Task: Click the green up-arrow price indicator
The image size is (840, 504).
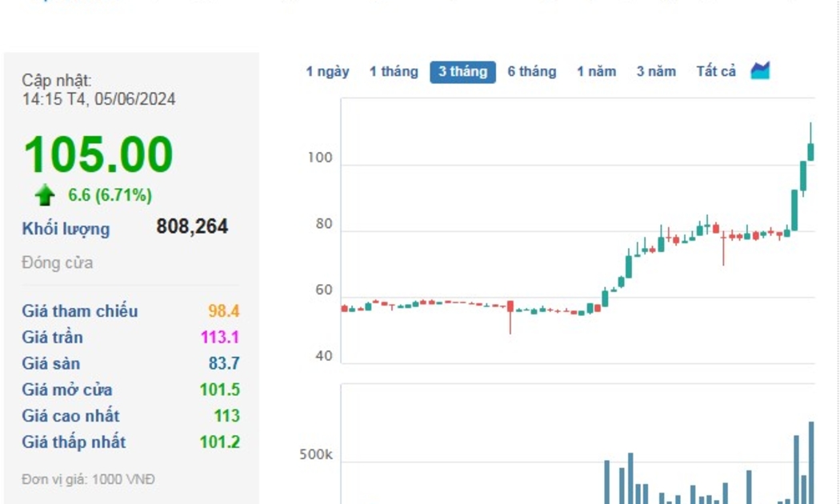Action: 45,195
